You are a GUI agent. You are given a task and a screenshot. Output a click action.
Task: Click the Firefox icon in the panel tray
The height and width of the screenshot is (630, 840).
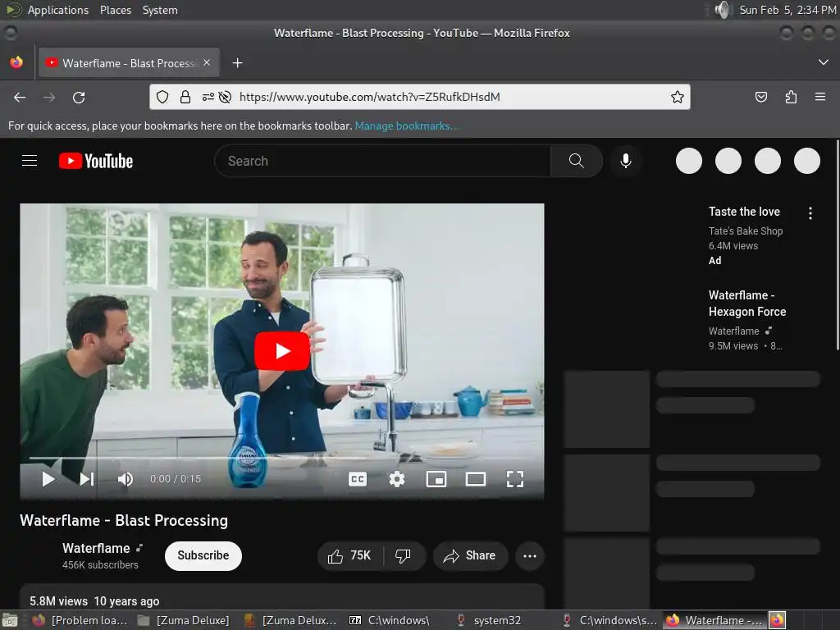point(778,620)
